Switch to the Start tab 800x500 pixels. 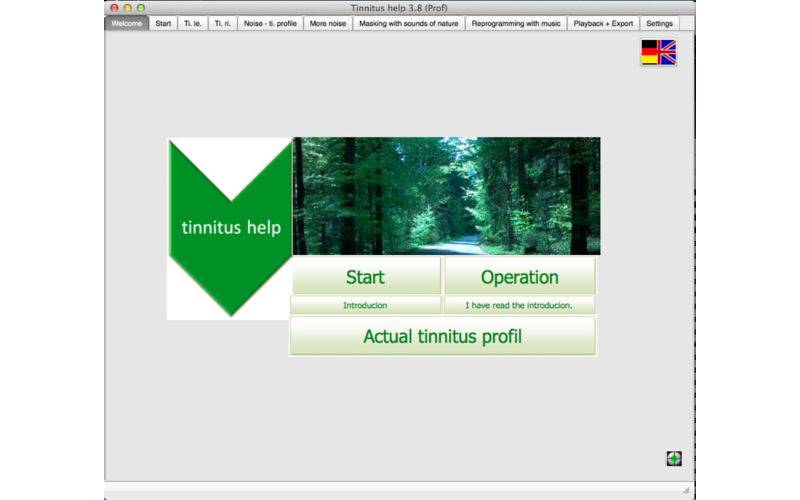163,23
